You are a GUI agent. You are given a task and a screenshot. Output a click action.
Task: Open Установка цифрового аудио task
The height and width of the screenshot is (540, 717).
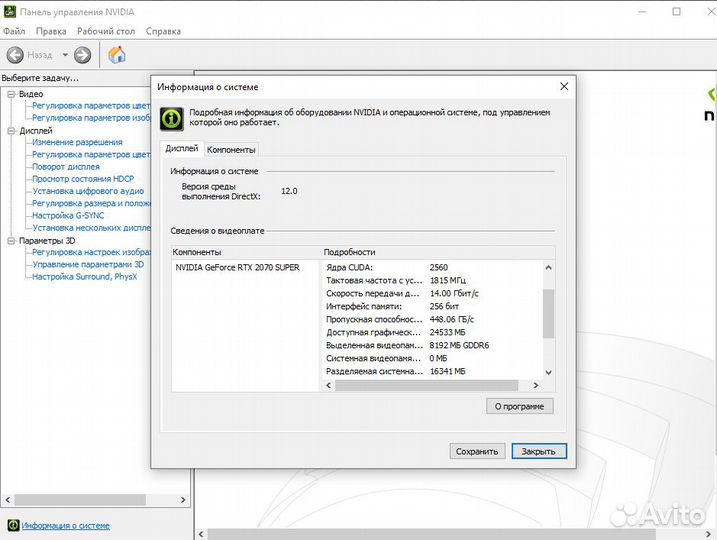(x=88, y=191)
